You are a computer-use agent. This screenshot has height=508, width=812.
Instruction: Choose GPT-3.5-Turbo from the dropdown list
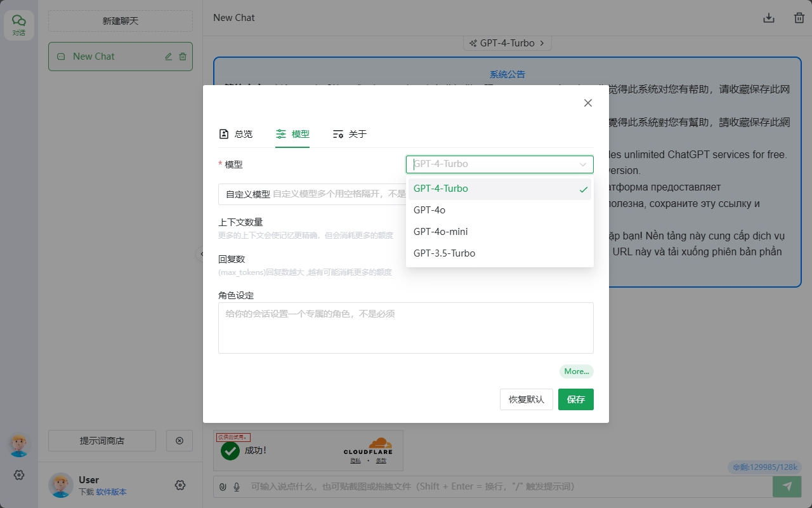point(500,253)
